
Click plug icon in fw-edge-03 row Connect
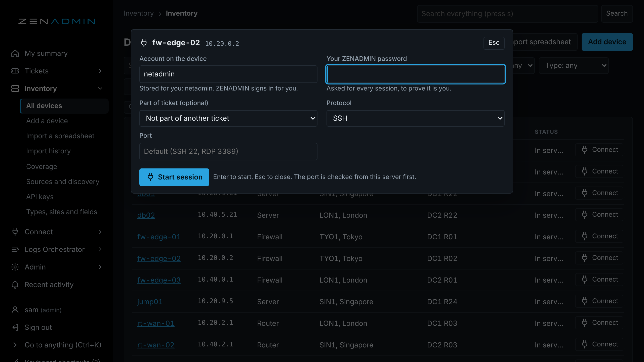coord(585,279)
